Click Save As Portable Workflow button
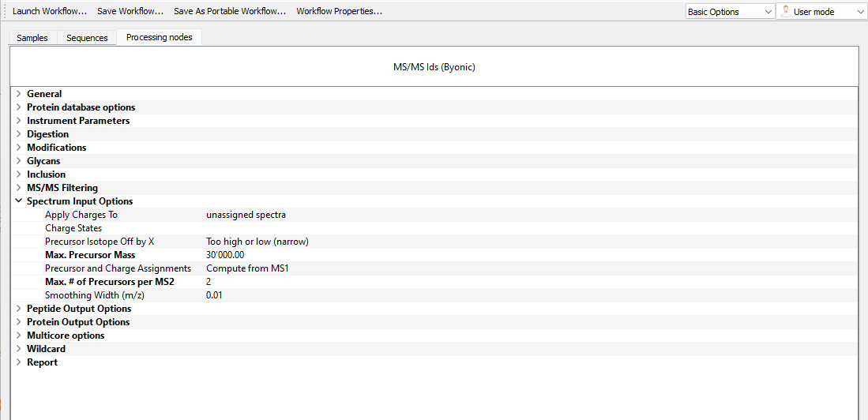The image size is (868, 420). tap(230, 11)
